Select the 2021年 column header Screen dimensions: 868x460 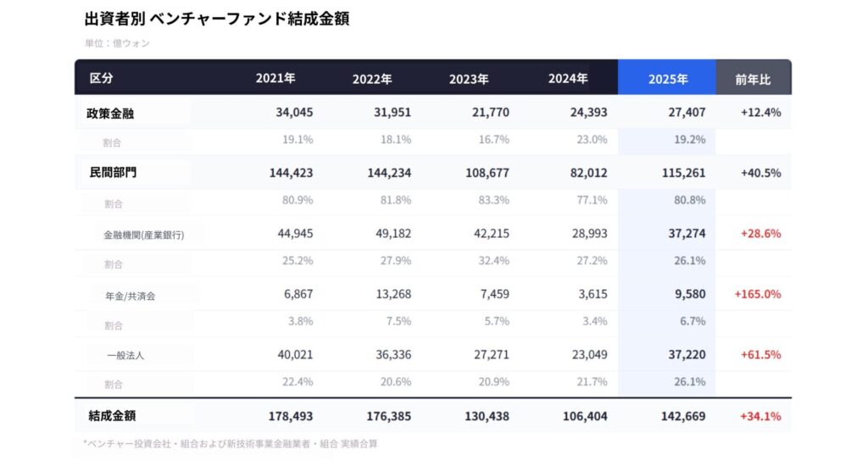tap(275, 79)
